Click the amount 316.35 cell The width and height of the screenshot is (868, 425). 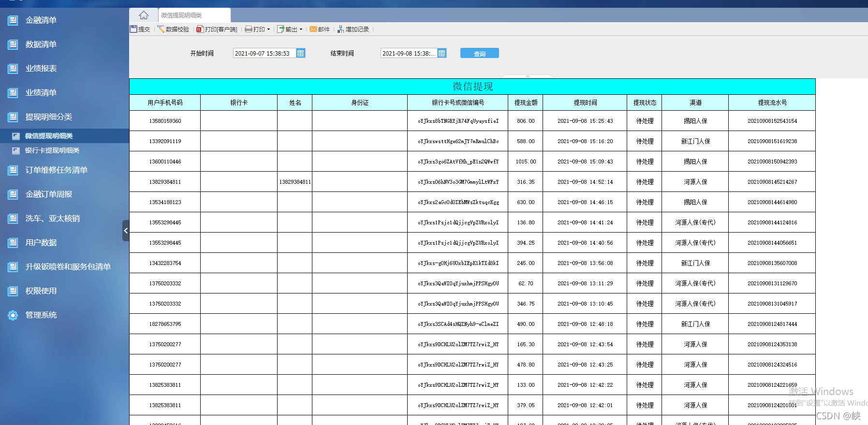coord(526,182)
